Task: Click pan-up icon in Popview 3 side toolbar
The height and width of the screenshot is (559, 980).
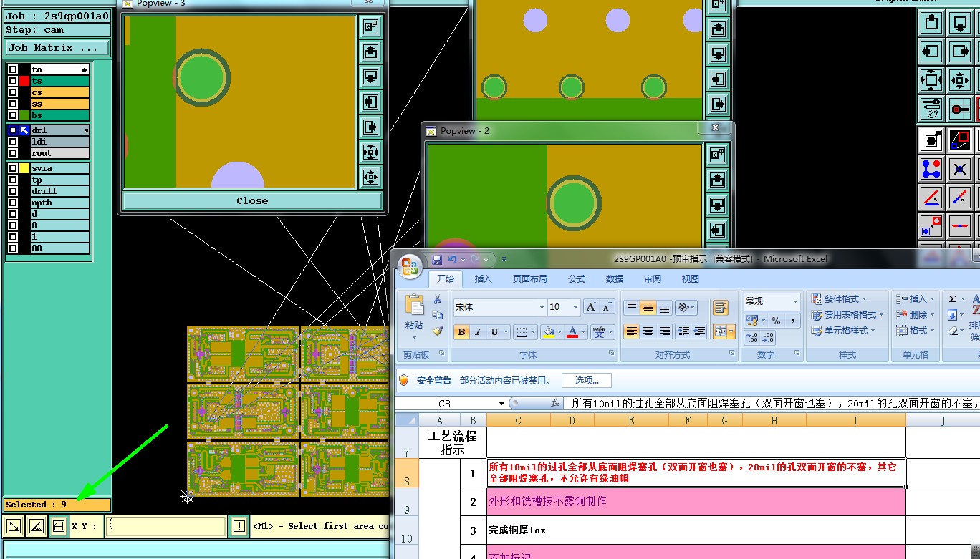Action: coord(370,52)
